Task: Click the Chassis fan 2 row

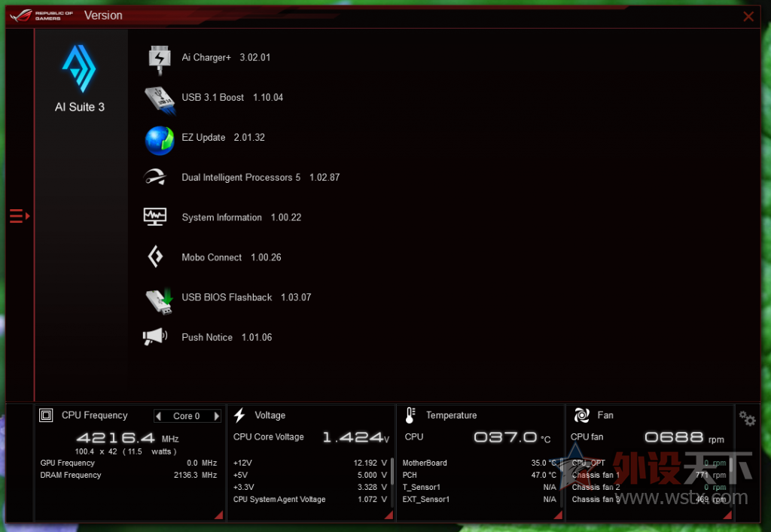Action: [x=649, y=488]
